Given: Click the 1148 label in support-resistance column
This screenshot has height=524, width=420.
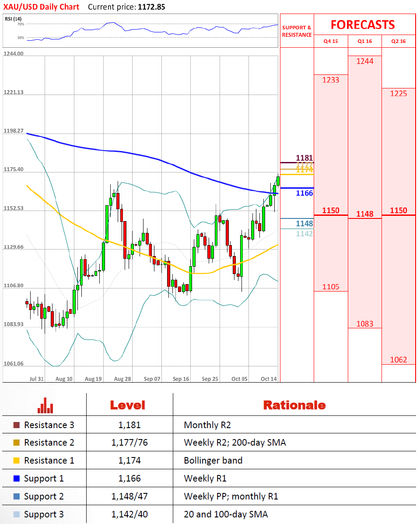Looking at the screenshot, I should (x=304, y=224).
